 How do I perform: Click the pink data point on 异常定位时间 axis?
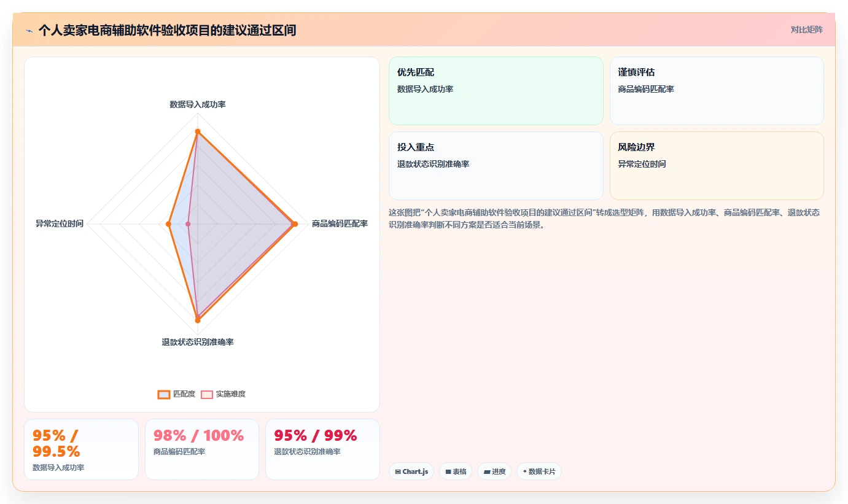189,224
